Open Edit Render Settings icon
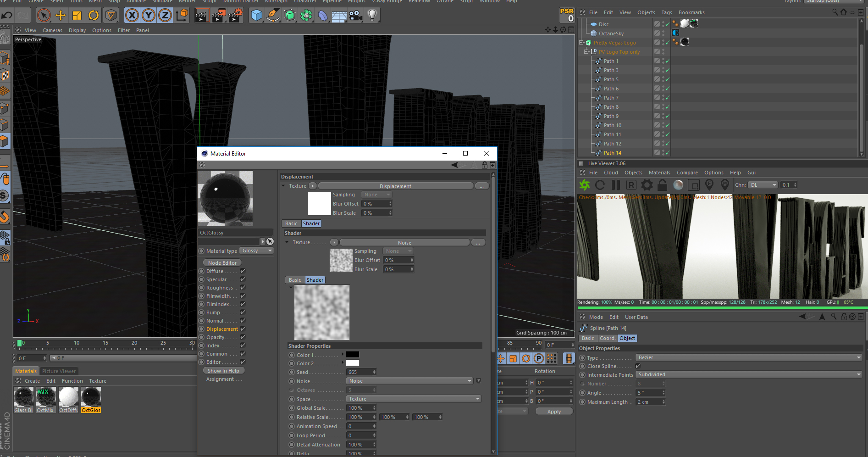This screenshot has width=868, height=457. click(x=235, y=16)
